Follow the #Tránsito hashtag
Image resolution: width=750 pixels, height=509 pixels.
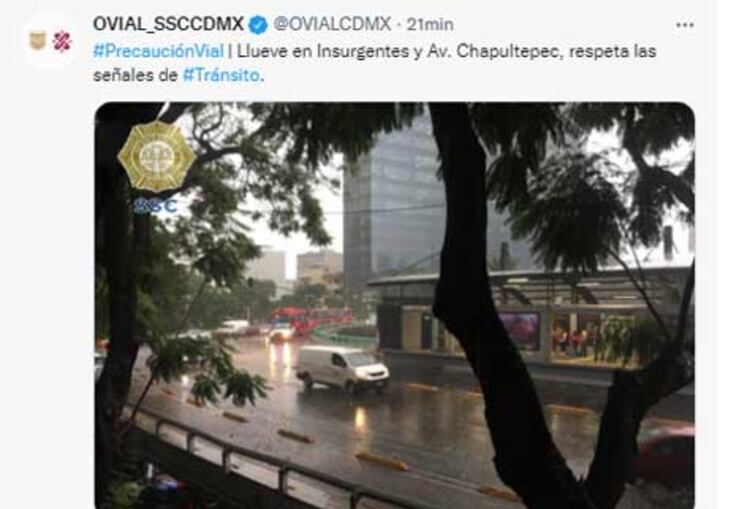(x=222, y=75)
